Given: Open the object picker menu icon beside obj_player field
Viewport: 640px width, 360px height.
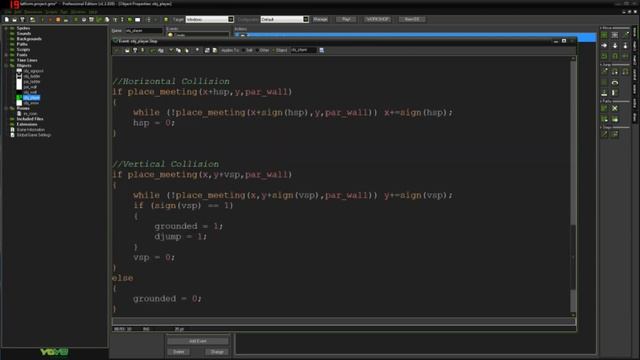Looking at the screenshot, I should 322,50.
